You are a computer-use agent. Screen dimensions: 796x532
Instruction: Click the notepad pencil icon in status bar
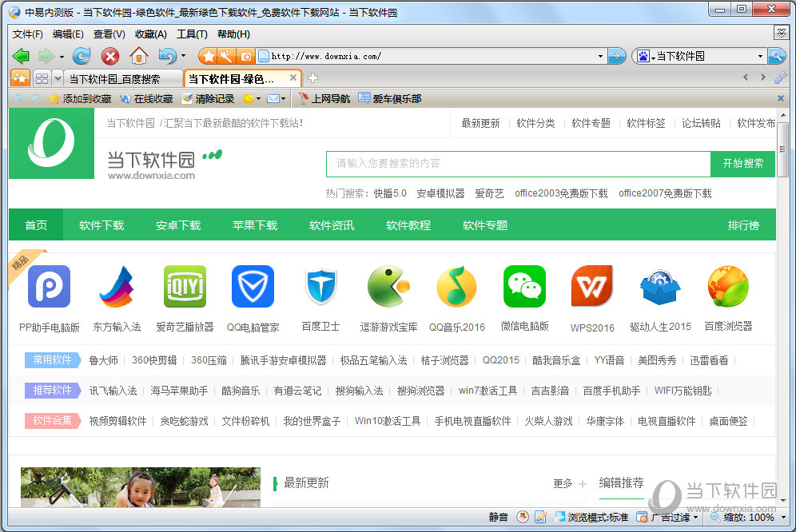click(x=540, y=517)
